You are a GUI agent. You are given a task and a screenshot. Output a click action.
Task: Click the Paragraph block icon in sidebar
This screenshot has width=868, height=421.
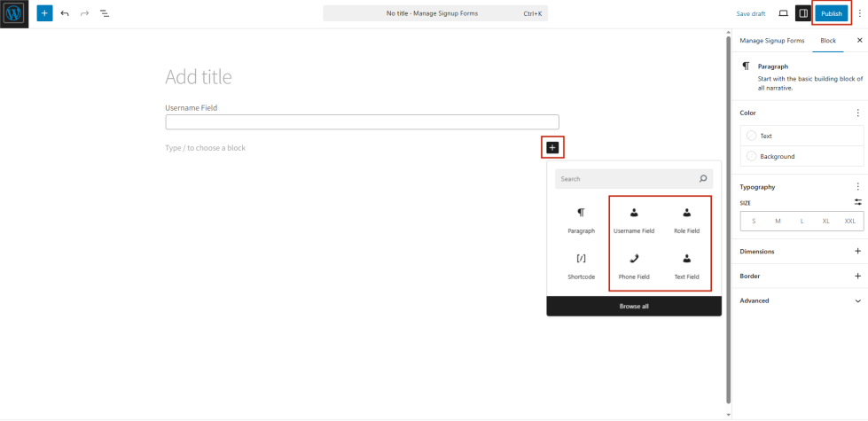click(x=747, y=66)
